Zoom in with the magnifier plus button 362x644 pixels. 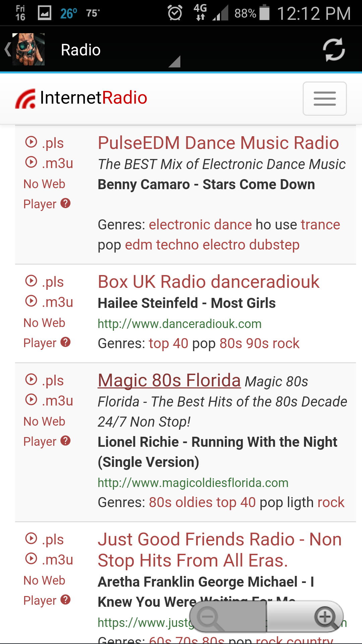pyautogui.click(x=325, y=616)
